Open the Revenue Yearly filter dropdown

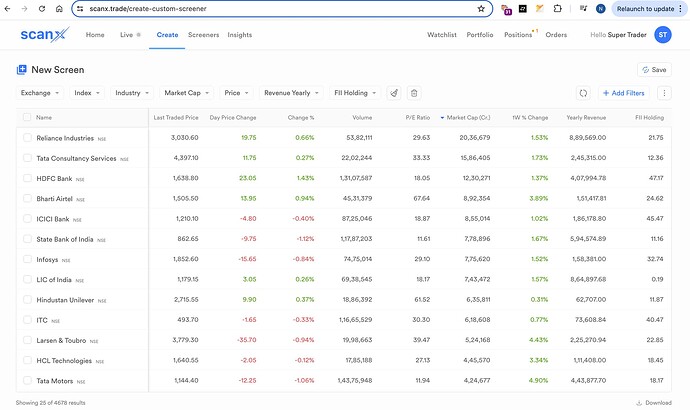pos(291,93)
